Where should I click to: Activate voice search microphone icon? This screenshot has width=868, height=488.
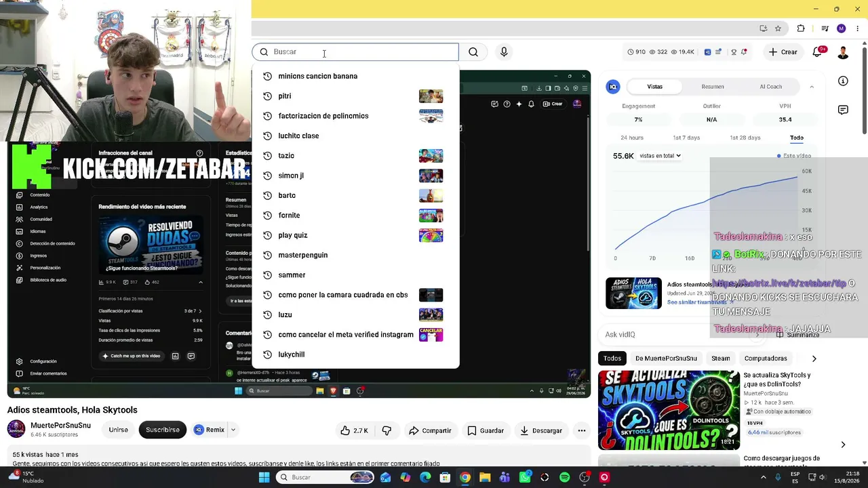pyautogui.click(x=504, y=52)
